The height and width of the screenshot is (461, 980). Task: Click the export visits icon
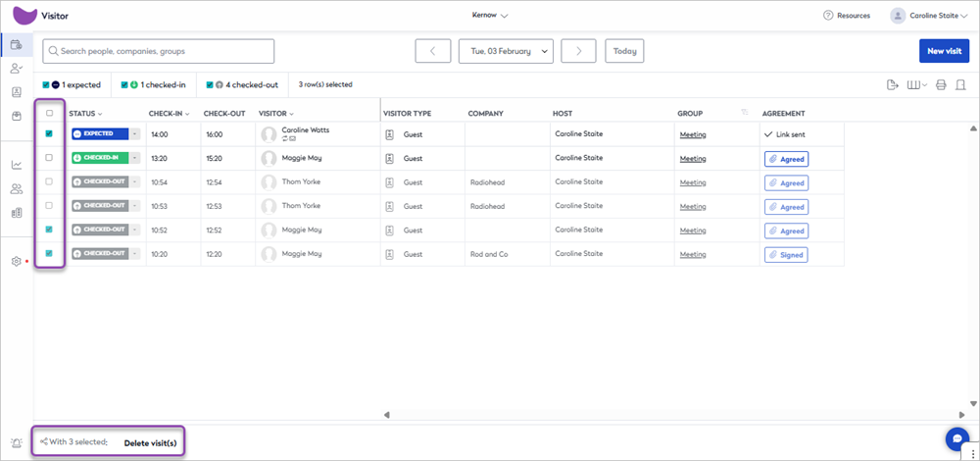(x=893, y=85)
